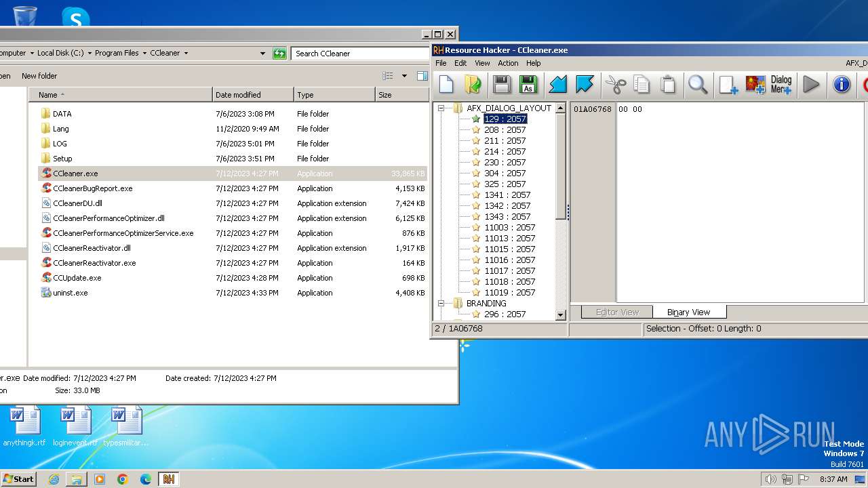Click the Find magnifying glass icon
Image resolution: width=868 pixels, height=488 pixels.
pyautogui.click(x=698, y=84)
